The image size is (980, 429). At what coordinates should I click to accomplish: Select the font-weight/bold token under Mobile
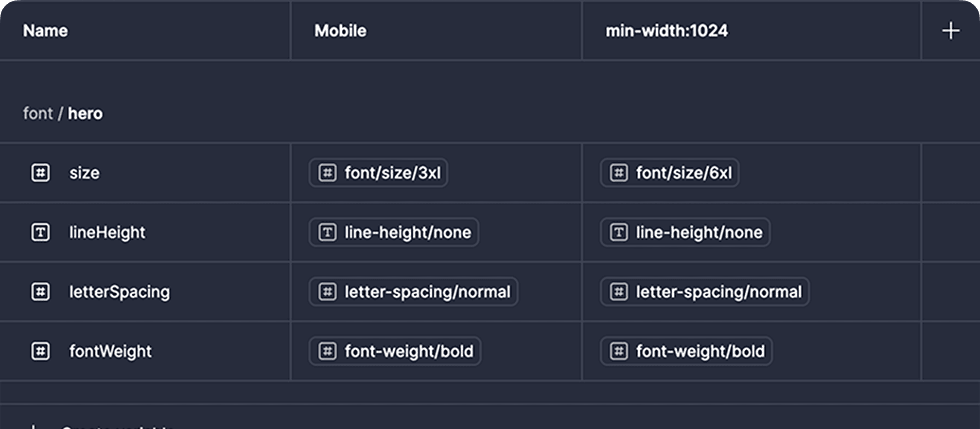(394, 351)
